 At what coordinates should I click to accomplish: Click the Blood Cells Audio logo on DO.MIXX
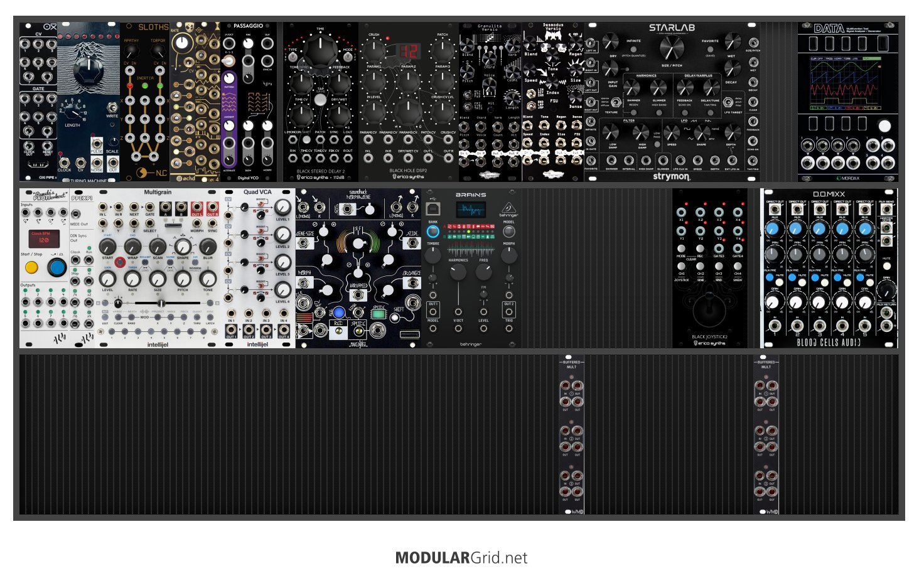[829, 343]
